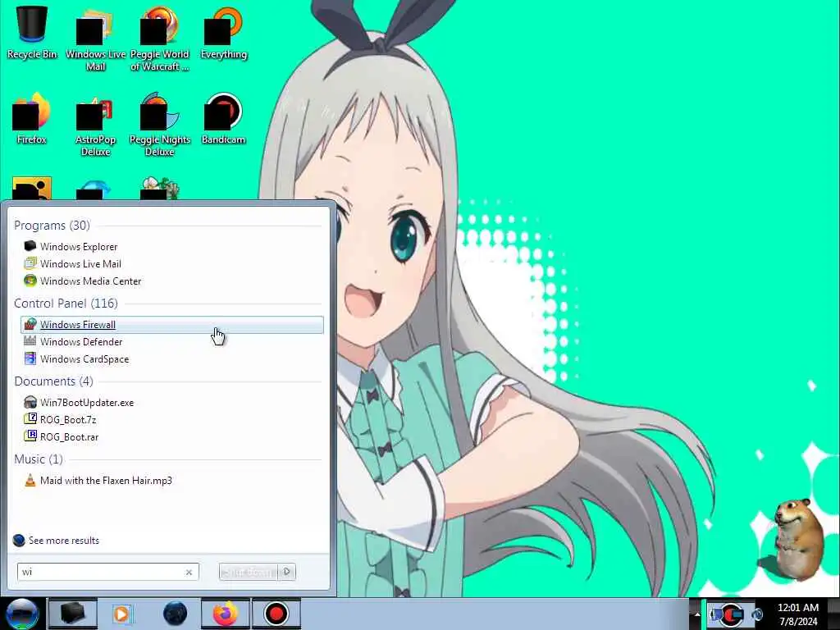840x630 pixels.
Task: Select ROG_Boot.rar result text
Action: coord(69,436)
